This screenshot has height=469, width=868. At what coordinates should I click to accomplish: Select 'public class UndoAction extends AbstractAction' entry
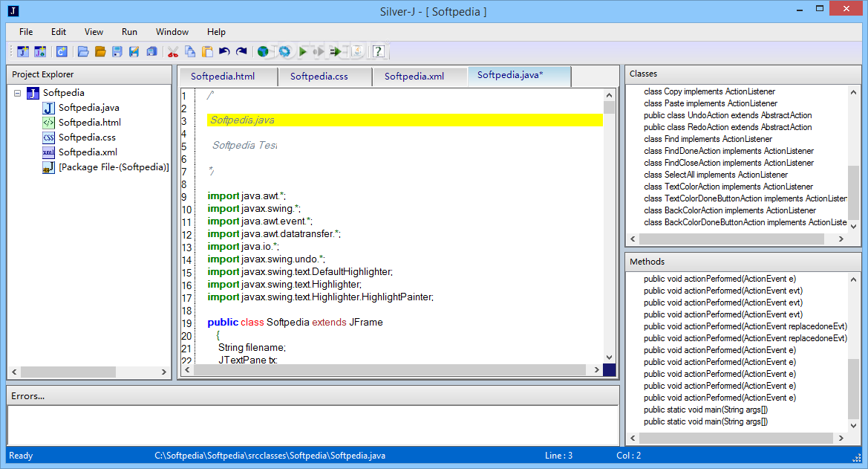tap(728, 115)
